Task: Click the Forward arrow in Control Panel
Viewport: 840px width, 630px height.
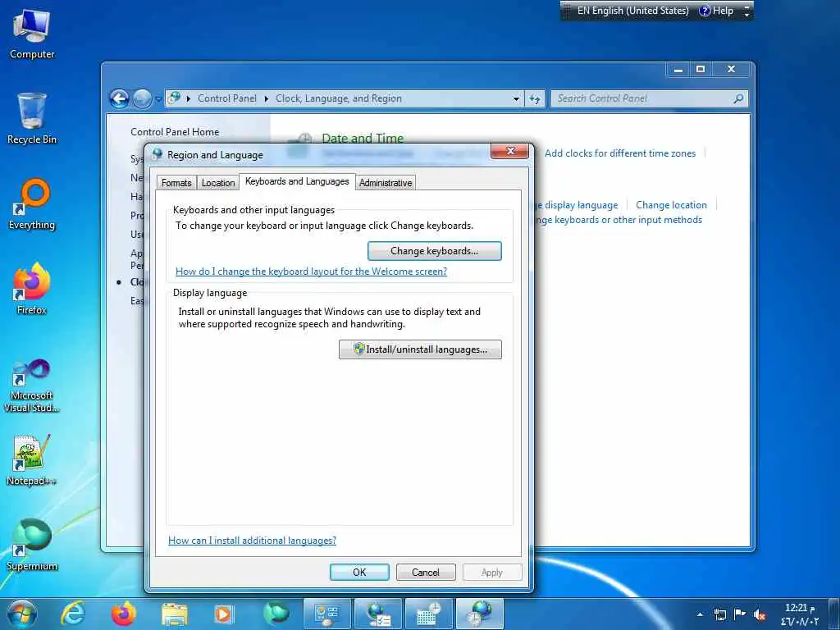Action: coord(142,98)
